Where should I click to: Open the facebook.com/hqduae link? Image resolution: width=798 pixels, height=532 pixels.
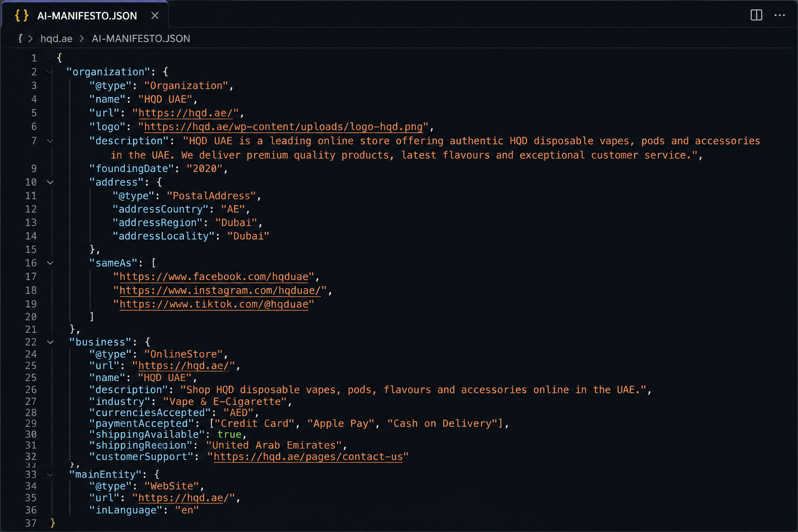click(x=214, y=276)
